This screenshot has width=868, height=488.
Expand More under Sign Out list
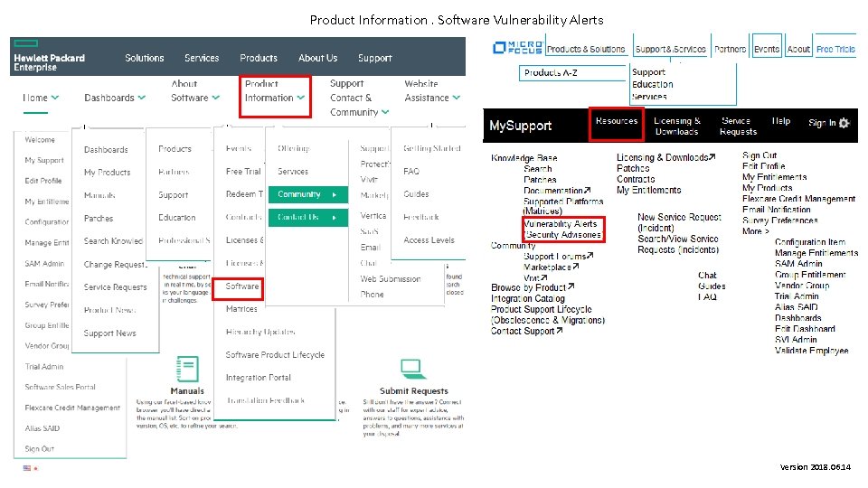pyautogui.click(x=755, y=231)
